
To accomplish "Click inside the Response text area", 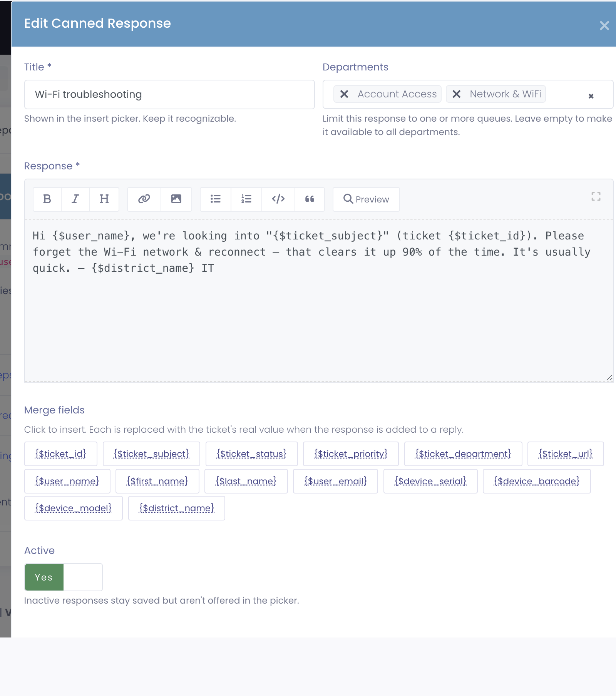I will click(x=319, y=301).
